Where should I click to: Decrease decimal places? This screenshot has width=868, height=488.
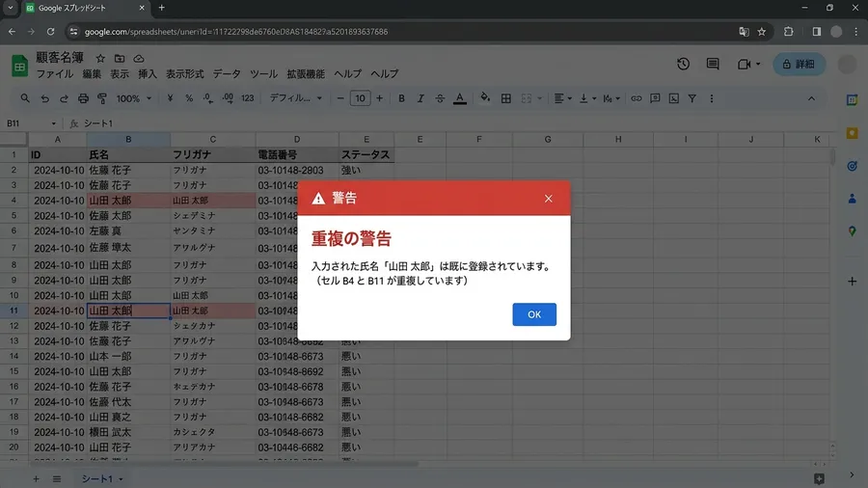(207, 98)
